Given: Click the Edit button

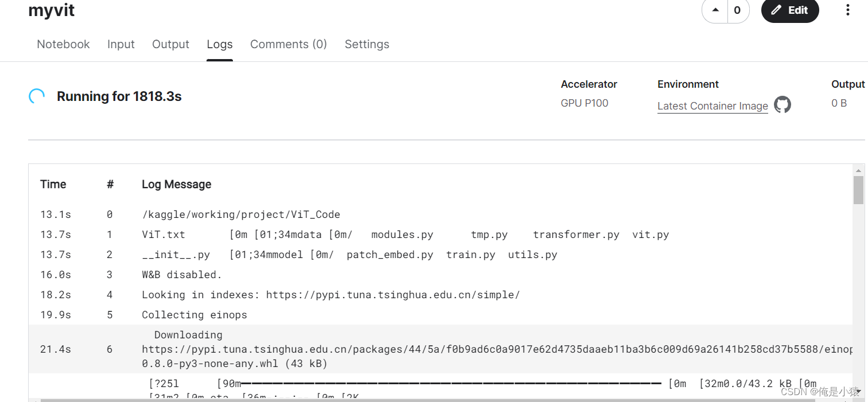Looking at the screenshot, I should tap(790, 10).
